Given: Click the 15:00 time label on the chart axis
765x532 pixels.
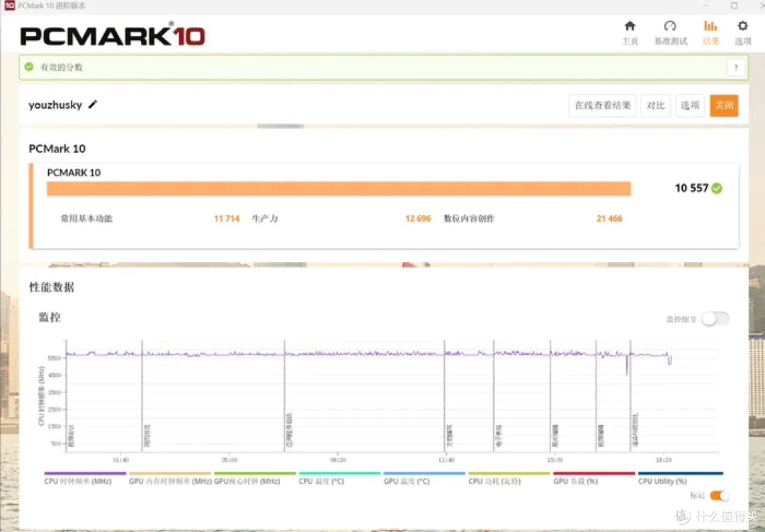Looking at the screenshot, I should 555,460.
